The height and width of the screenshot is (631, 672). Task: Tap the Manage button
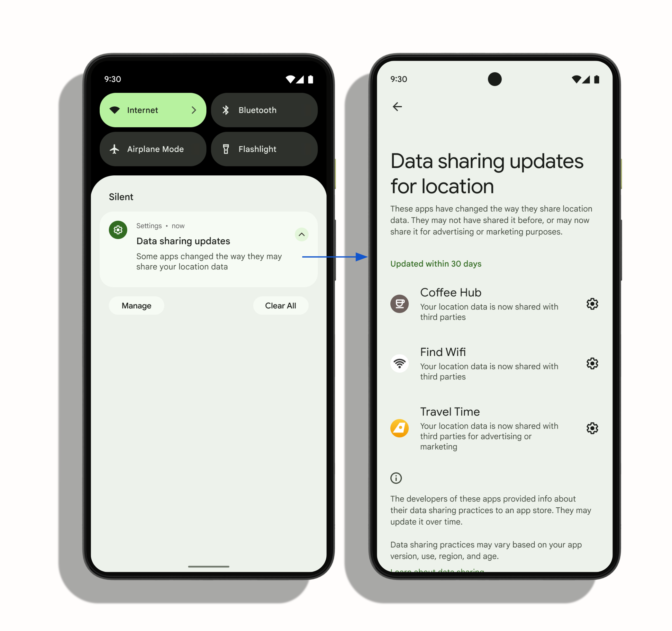pyautogui.click(x=137, y=306)
